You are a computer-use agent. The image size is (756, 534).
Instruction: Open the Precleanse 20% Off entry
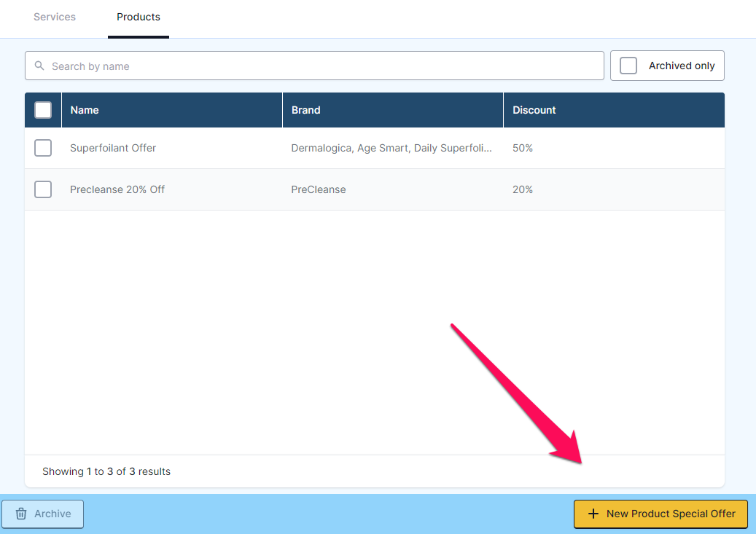(x=117, y=189)
